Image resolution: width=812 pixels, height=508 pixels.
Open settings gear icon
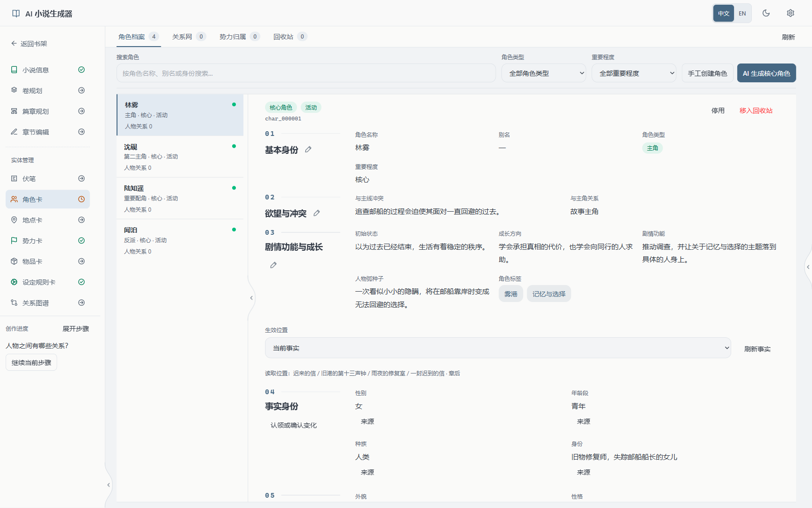point(790,13)
